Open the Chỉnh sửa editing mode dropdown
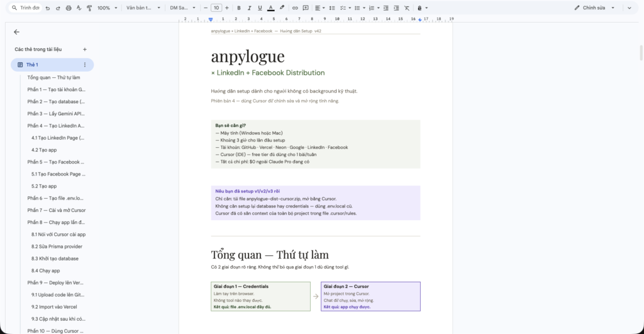Image resolution: width=644 pixels, height=334 pixels. point(594,8)
